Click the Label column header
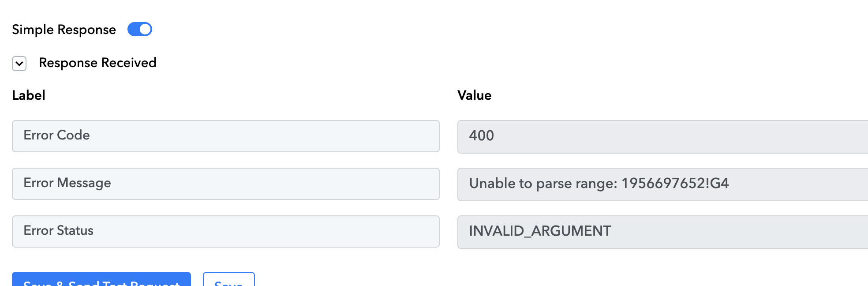The height and width of the screenshot is (286, 868). [x=29, y=95]
